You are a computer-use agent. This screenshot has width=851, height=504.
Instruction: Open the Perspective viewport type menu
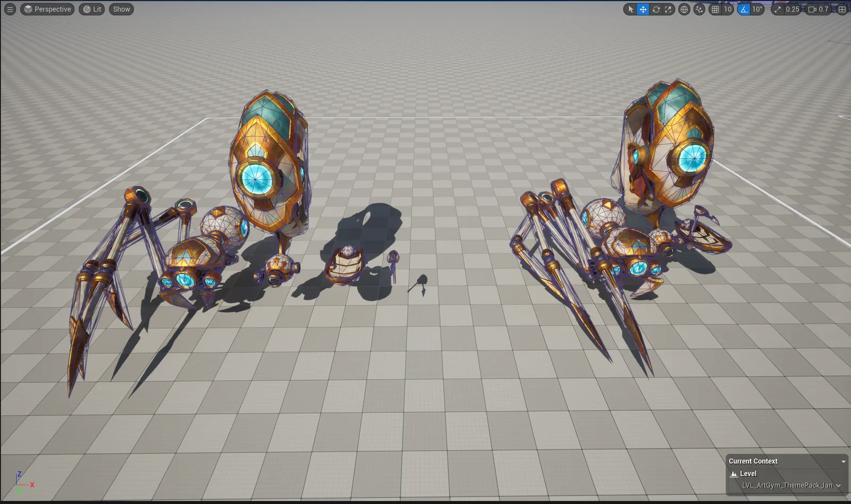[x=47, y=9]
